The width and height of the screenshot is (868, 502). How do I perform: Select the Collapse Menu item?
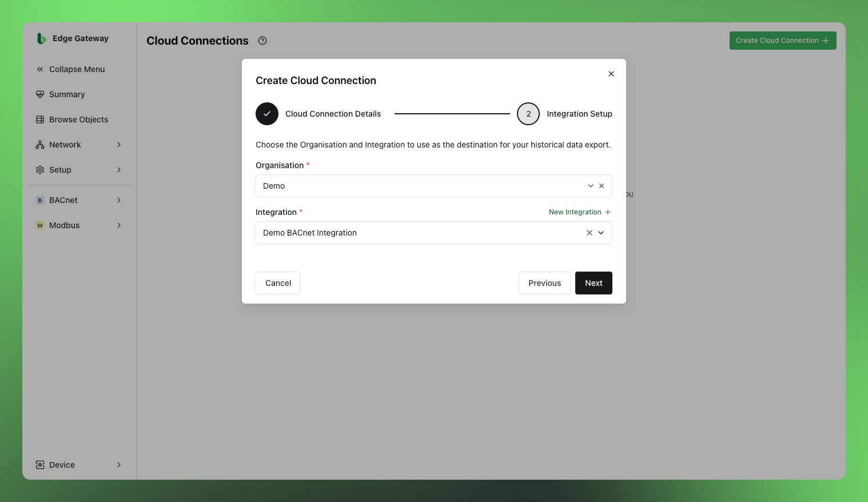(79, 69)
